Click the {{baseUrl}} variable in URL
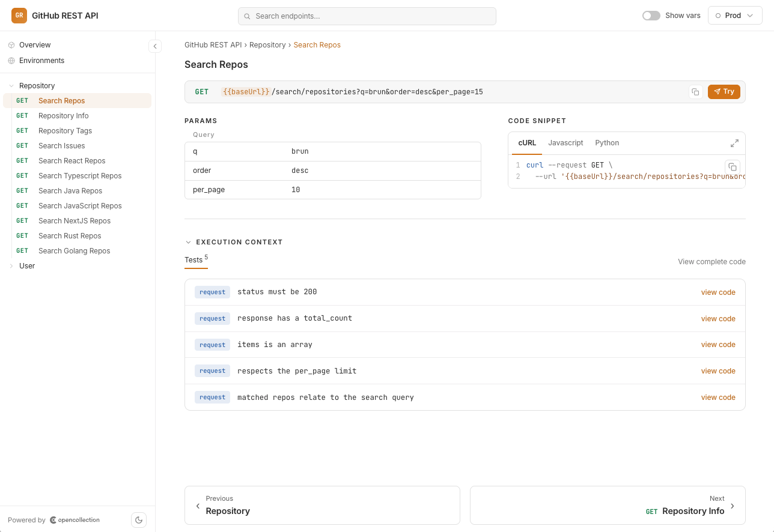 click(x=246, y=92)
